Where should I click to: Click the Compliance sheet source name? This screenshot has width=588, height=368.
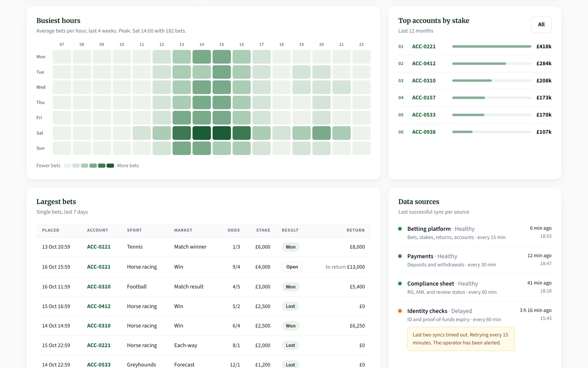[431, 284]
